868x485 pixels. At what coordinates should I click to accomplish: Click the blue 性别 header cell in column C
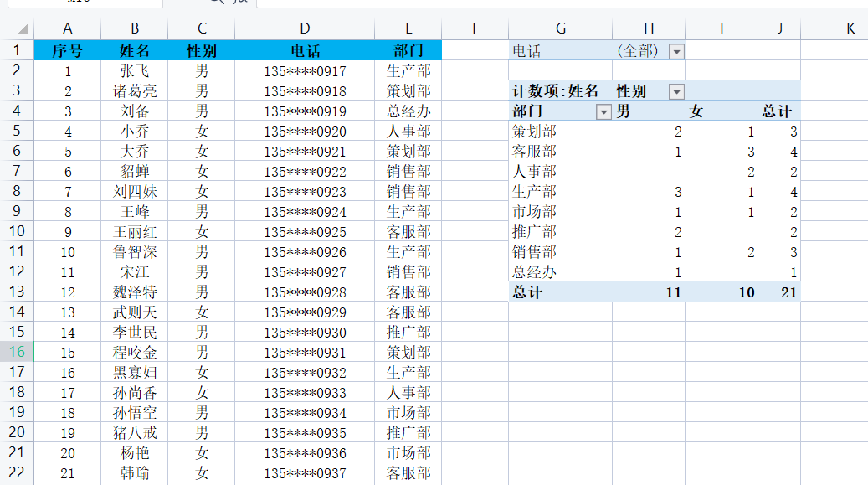(x=202, y=51)
